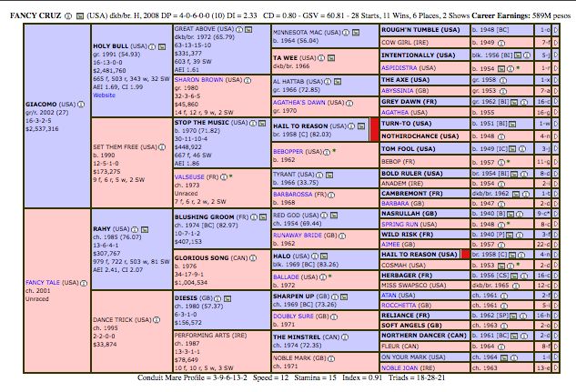This screenshot has height=392, width=576.
Task: Click the info icon next to GIACOMO
Action: tap(81, 105)
